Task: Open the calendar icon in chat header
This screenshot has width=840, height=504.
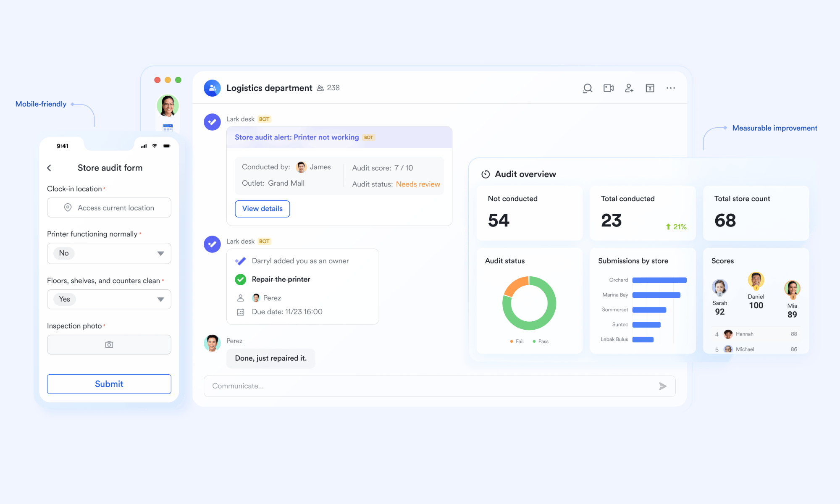Action: point(650,88)
